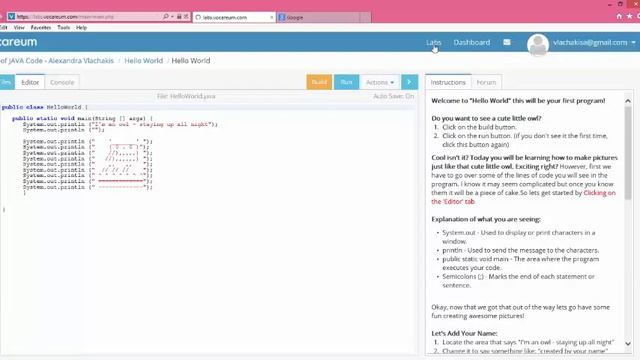Image resolution: width=640 pixels, height=360 pixels.
Task: Click the 'System.out - Used to display' bullet
Action: pyautogui.click(x=519, y=237)
